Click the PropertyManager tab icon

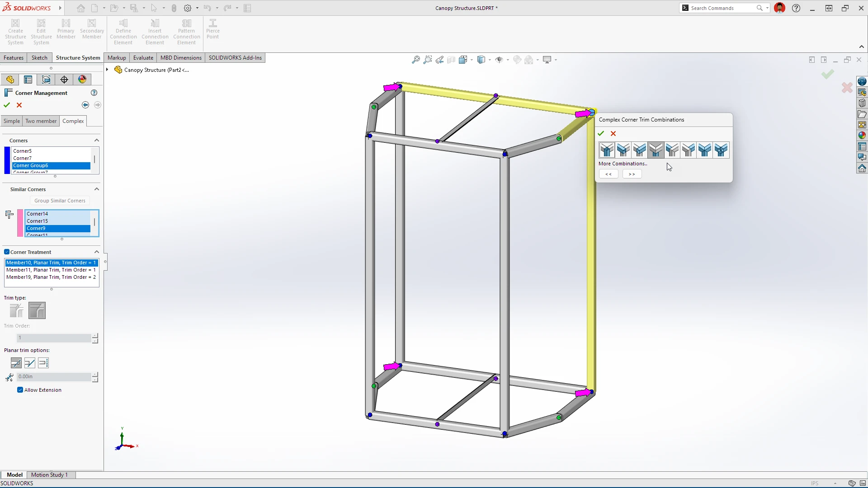28,80
